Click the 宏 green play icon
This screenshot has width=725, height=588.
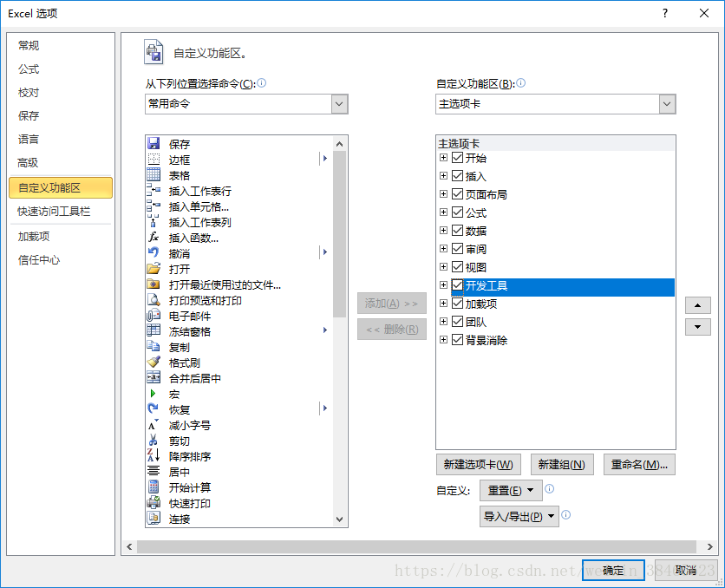(x=153, y=394)
